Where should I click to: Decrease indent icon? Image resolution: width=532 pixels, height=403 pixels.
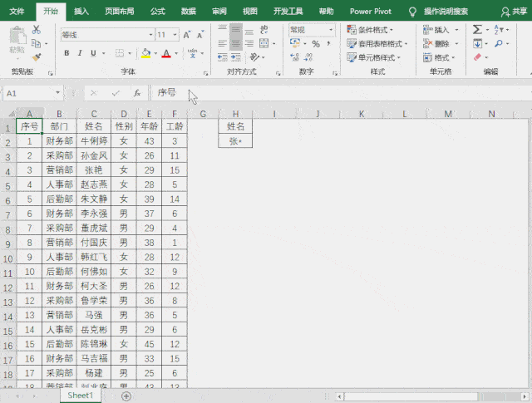point(223,57)
